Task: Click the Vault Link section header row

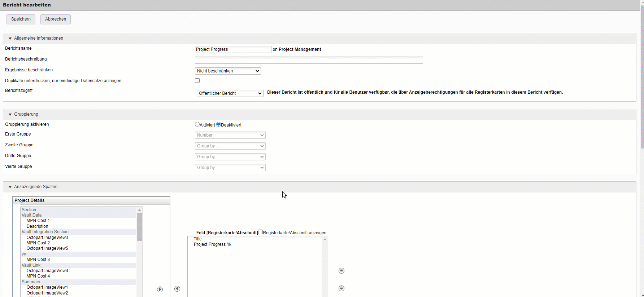Action: 78,265
